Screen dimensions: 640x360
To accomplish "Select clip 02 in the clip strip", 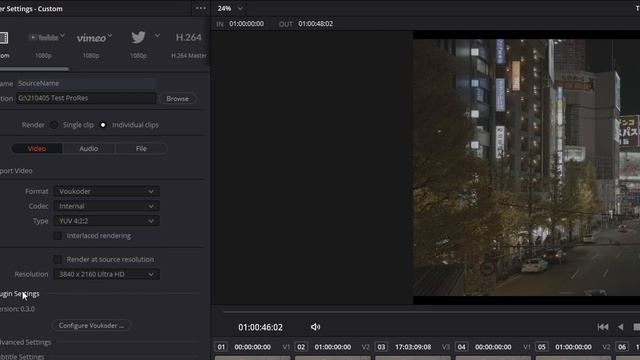I will [x=301, y=347].
